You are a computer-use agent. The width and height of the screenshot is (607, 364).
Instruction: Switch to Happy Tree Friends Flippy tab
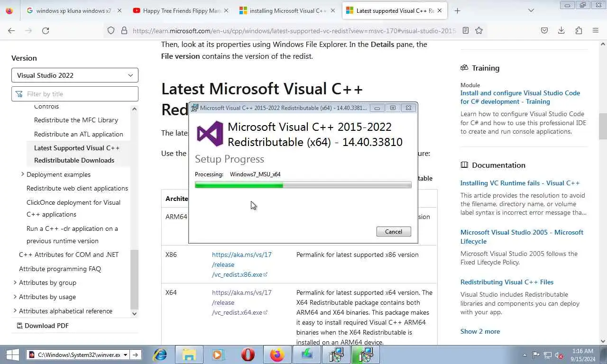point(180,10)
